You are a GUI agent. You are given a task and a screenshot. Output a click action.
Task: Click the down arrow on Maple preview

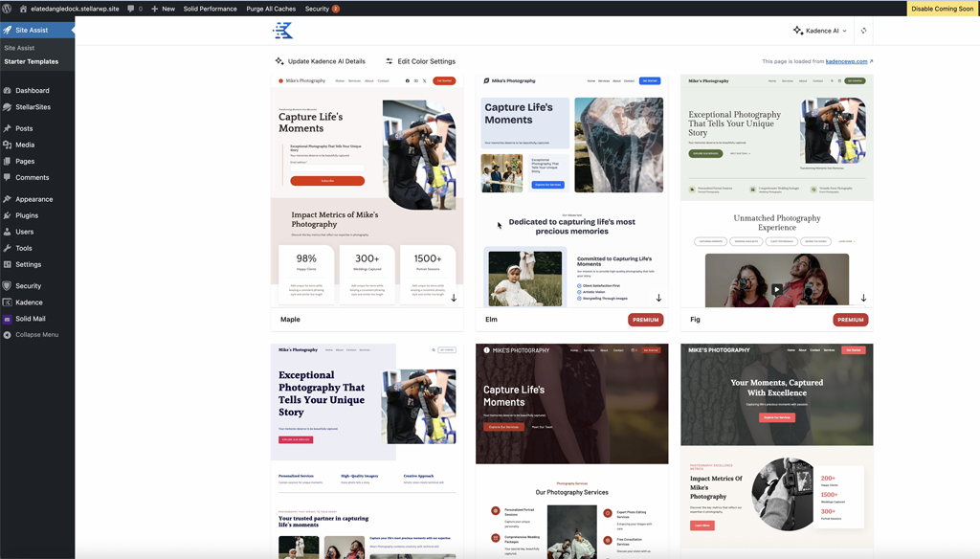tap(454, 299)
